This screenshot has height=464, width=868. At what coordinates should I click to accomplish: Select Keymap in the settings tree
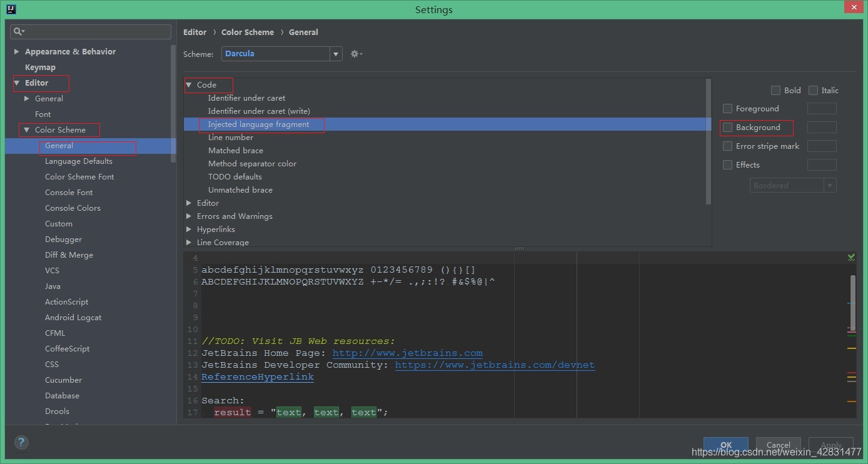[40, 67]
